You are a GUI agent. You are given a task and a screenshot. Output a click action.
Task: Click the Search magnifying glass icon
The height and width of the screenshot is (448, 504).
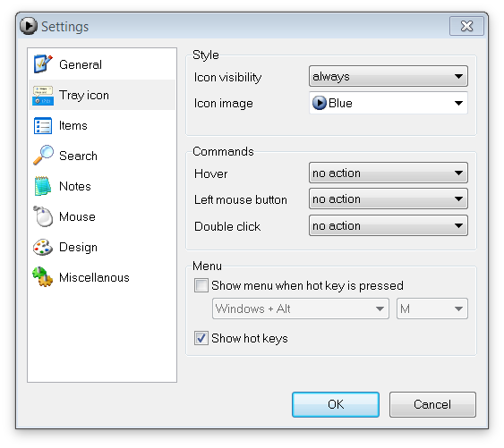click(x=43, y=156)
